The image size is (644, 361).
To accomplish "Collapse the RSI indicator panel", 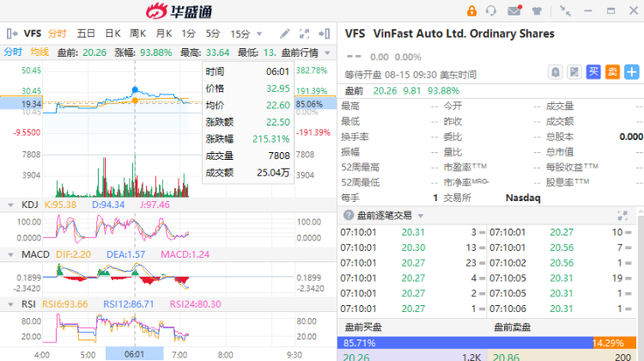I will point(10,304).
